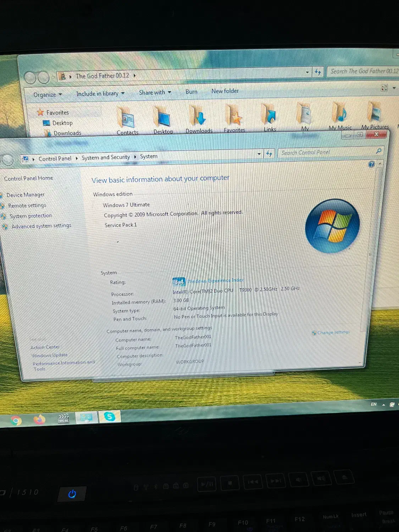The image size is (399, 532).
Task: Click the Control Panel help icon
Action: 371,164
